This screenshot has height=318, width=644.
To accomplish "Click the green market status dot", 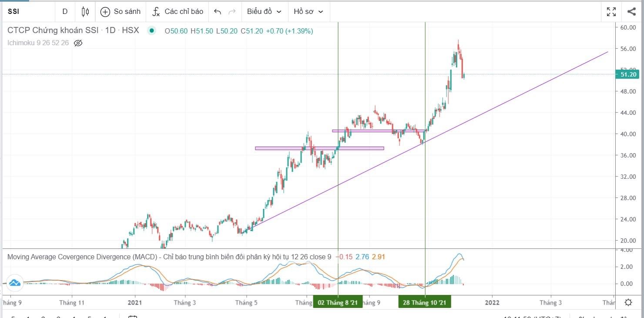I will (151, 31).
